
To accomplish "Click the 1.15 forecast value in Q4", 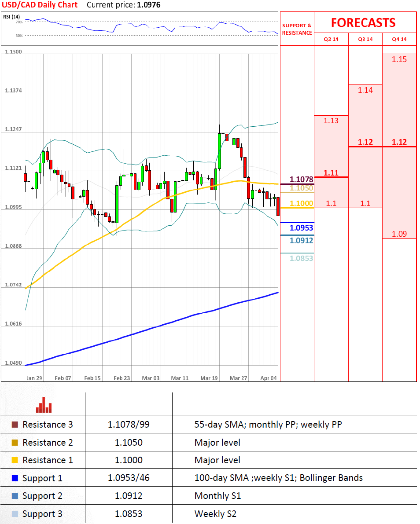I will pos(399,59).
